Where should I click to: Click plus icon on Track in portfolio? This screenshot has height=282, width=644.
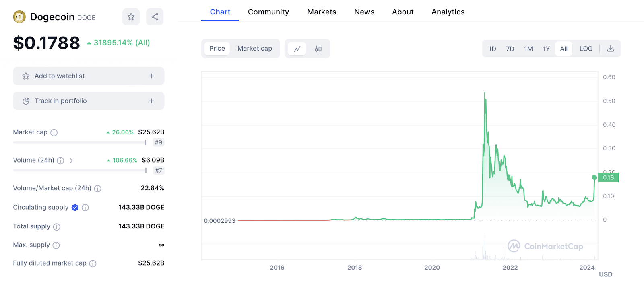(152, 101)
